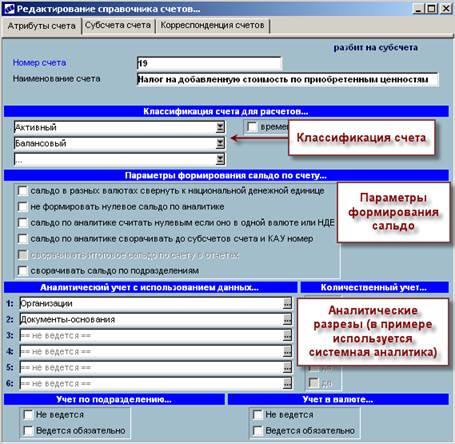Click the Аналитический учет с использованием данных header
455x444 pixels.
(x=150, y=287)
